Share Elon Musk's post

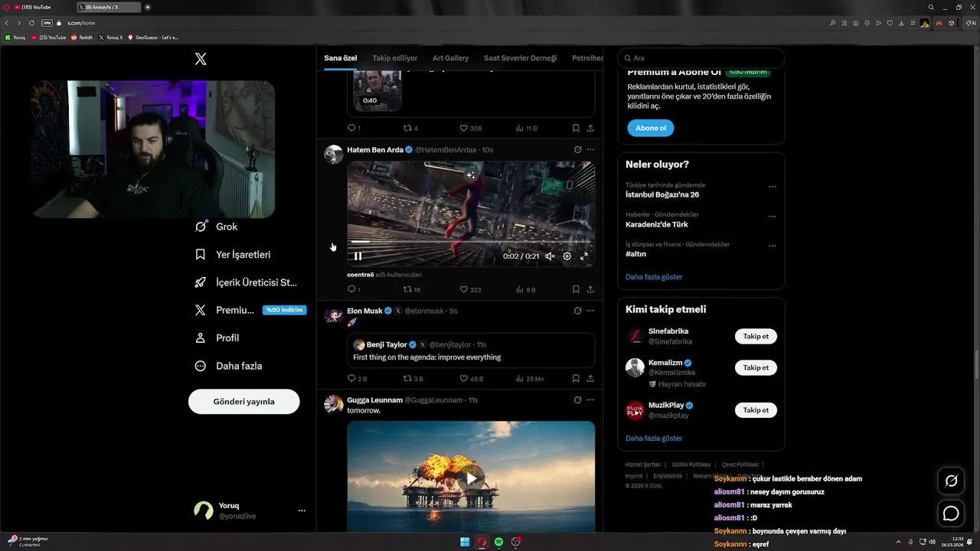click(590, 378)
